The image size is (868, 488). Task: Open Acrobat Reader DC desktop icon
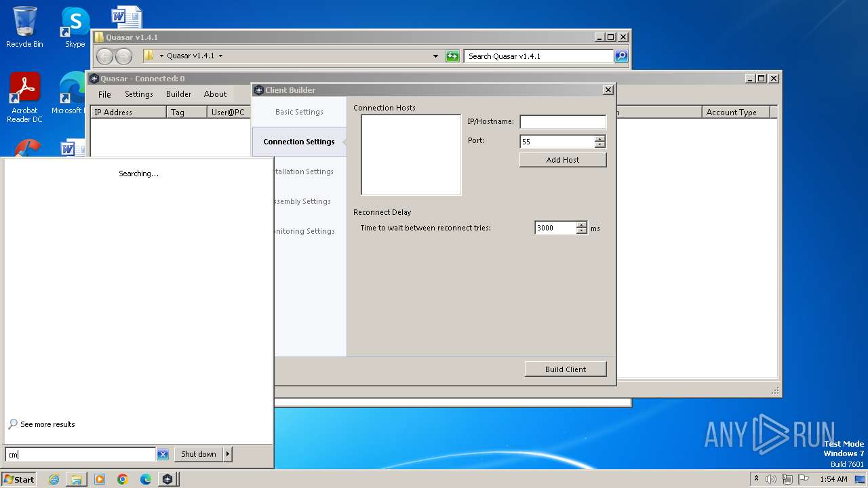tap(24, 98)
